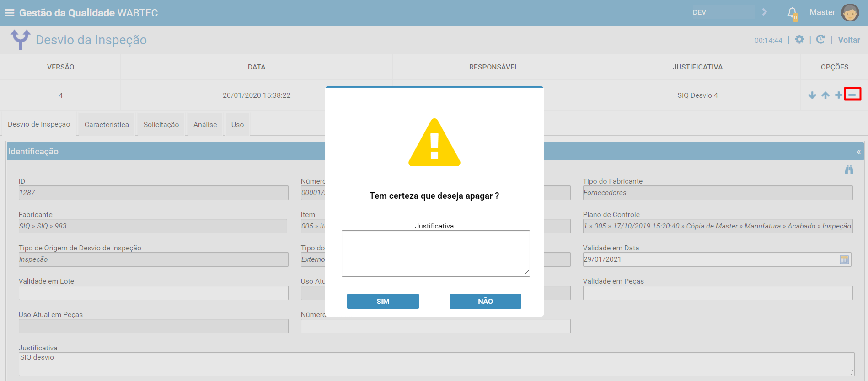Click the notification bell icon
The image size is (868, 381).
point(792,13)
